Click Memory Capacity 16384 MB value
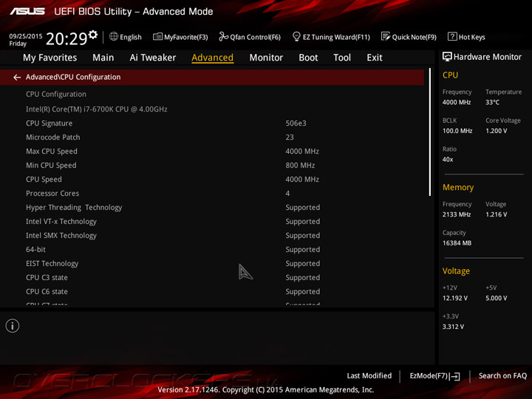This screenshot has width=532, height=399. point(457,243)
